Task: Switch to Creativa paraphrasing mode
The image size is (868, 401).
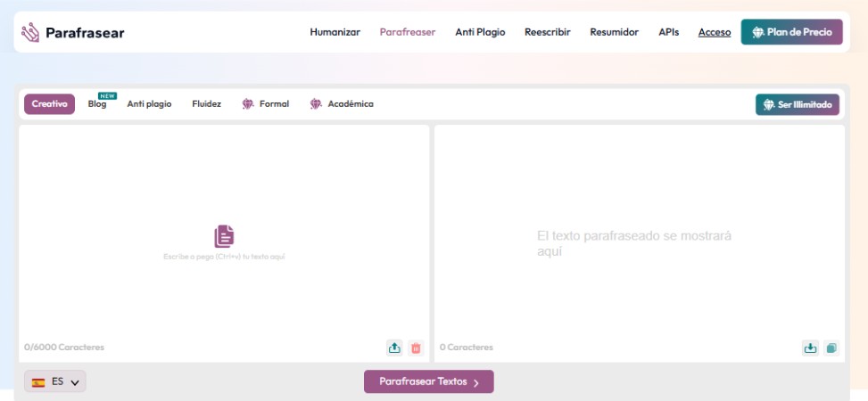Action: (50, 104)
